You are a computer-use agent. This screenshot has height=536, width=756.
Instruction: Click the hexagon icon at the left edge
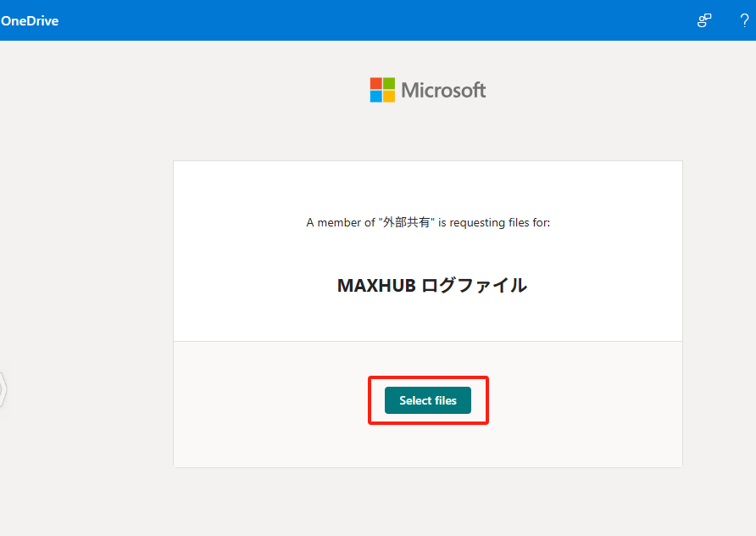tap(3, 389)
